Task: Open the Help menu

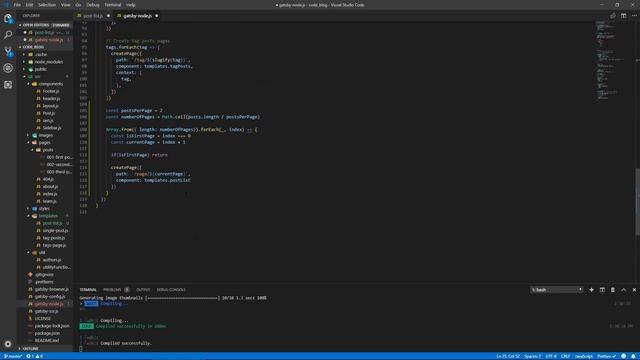Action: (131, 5)
